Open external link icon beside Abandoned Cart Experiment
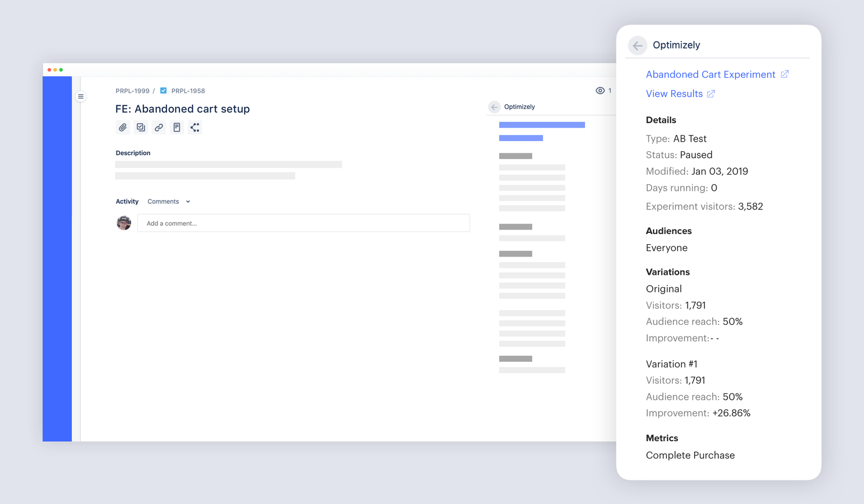This screenshot has height=504, width=864. coord(784,74)
